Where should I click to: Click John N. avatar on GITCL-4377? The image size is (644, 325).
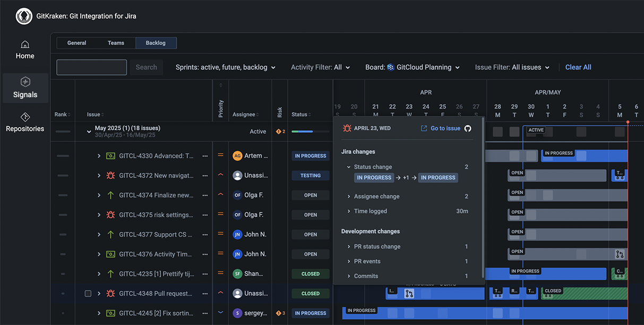click(237, 234)
